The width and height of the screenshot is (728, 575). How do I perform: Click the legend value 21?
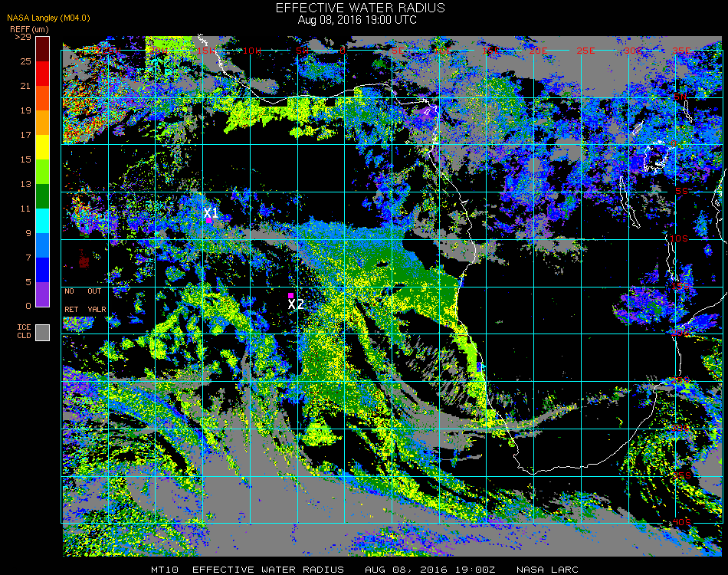[25, 86]
